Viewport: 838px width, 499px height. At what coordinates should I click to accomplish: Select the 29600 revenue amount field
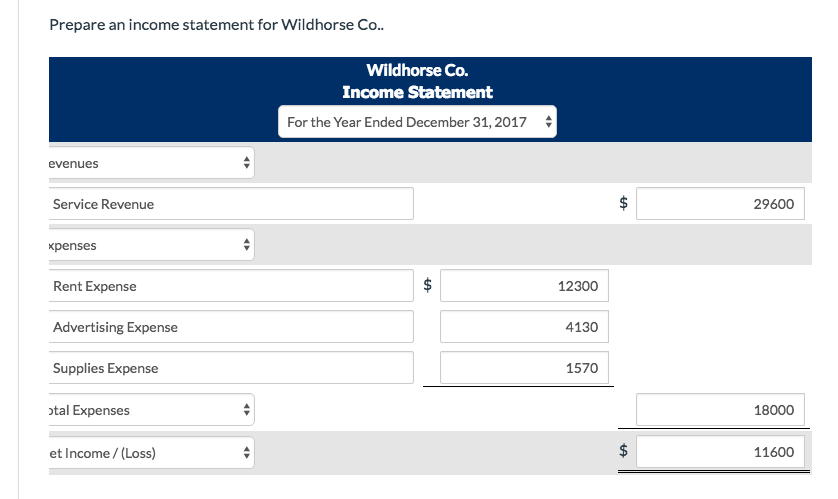(x=720, y=204)
